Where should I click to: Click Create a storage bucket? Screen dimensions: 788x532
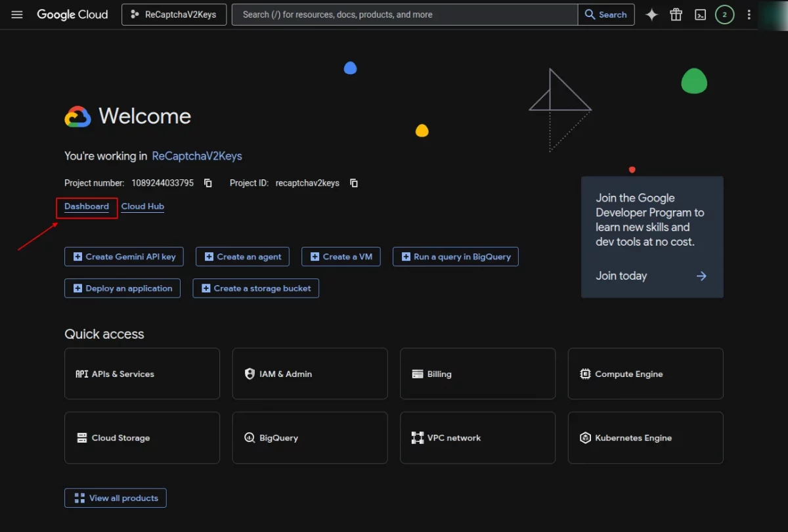pos(255,288)
